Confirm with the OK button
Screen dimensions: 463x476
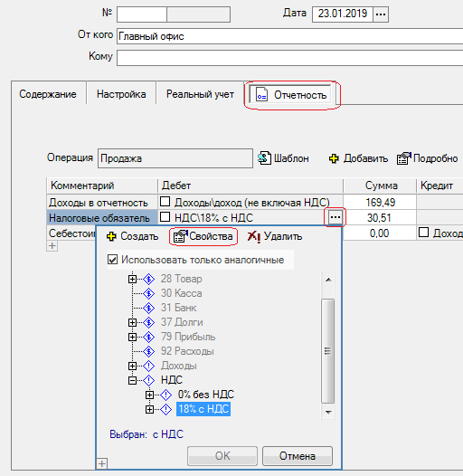click(x=222, y=456)
